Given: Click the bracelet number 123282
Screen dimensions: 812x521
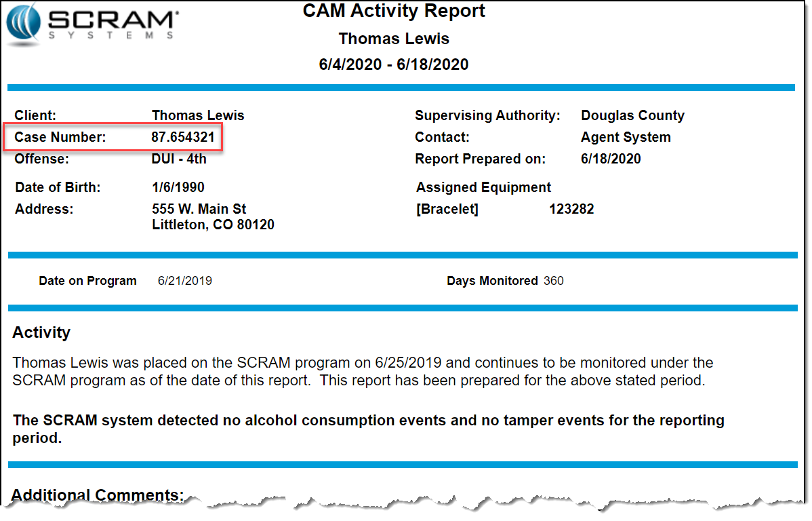Looking at the screenshot, I should pos(571,209).
